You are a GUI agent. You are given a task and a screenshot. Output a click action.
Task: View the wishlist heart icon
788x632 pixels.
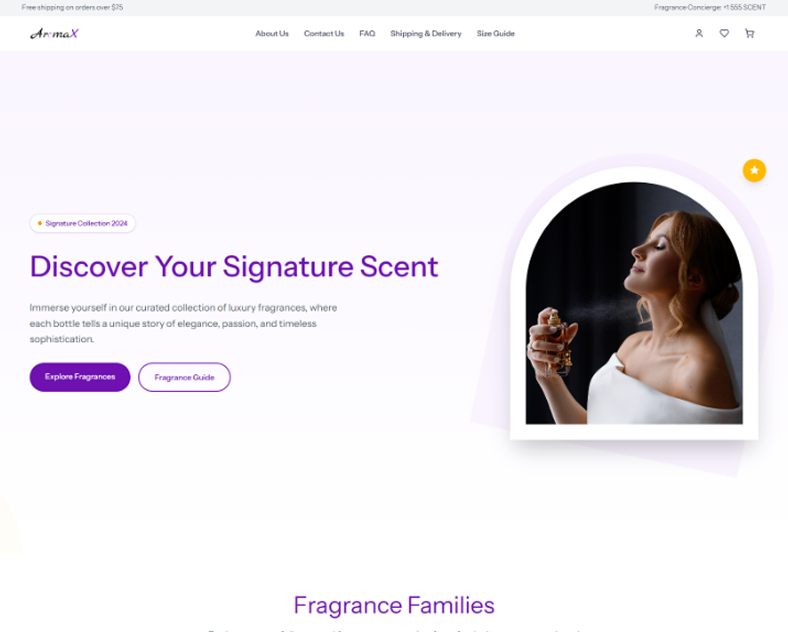724,33
